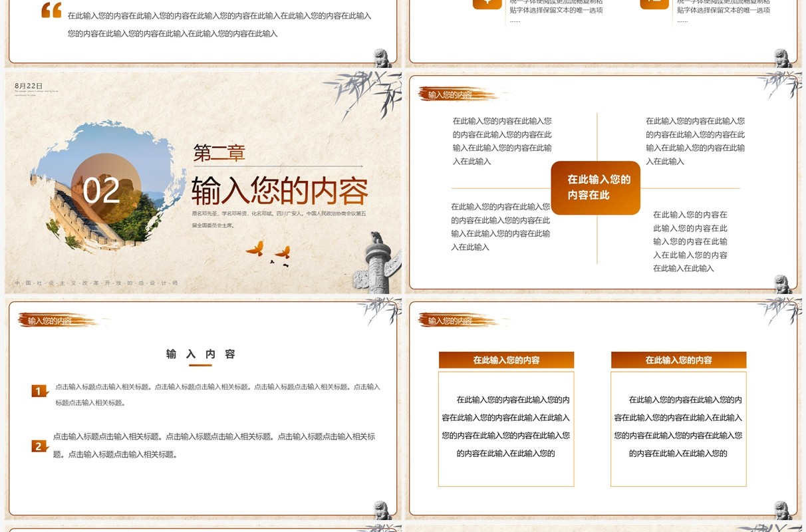Open the 输入内容 numbered list slide
Image resolution: width=806 pixels, height=532 pixels.
click(x=203, y=410)
